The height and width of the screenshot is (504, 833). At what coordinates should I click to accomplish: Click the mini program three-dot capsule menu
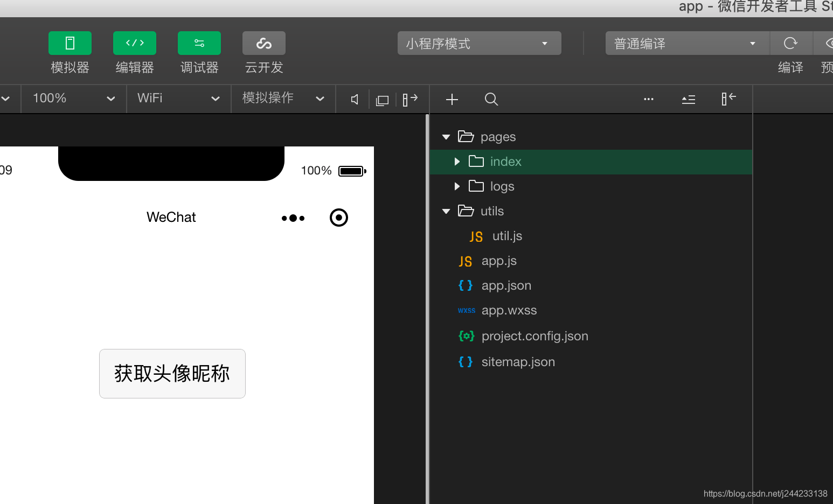coord(293,218)
